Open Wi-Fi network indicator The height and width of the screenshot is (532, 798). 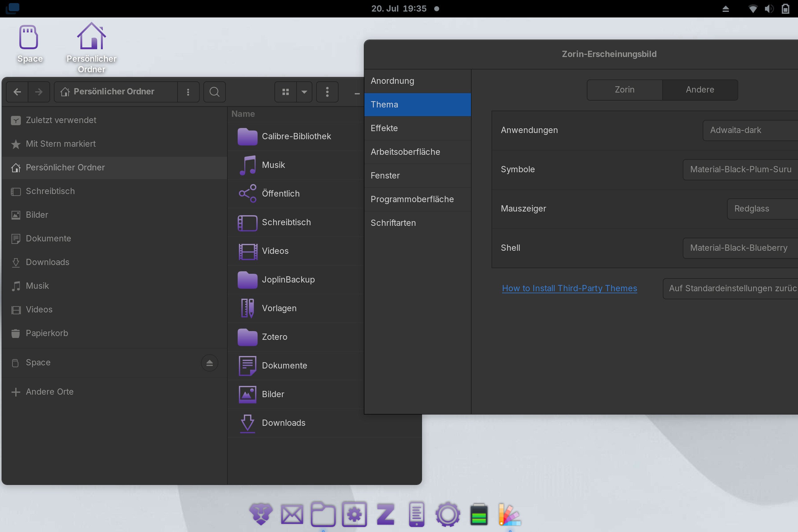753,8
